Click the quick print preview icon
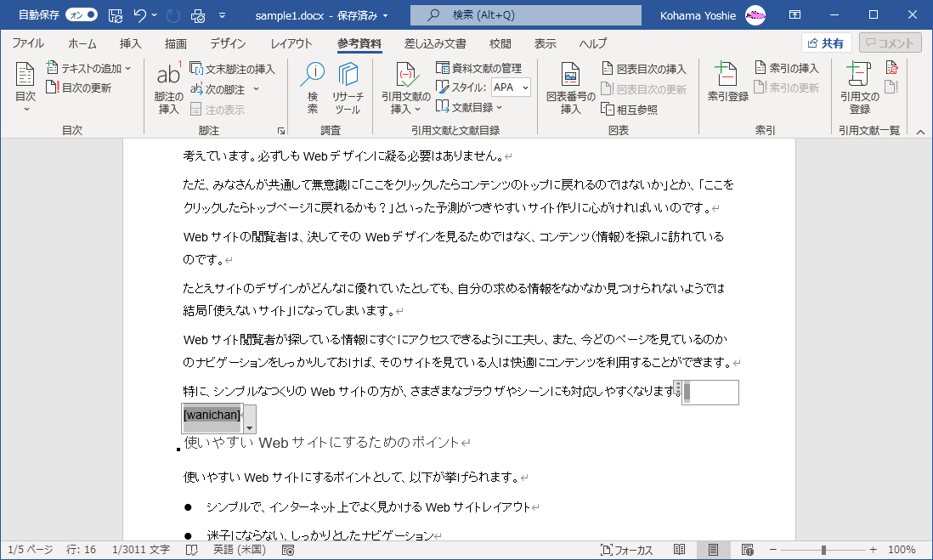Image resolution: width=933 pixels, height=560 pixels. click(197, 15)
